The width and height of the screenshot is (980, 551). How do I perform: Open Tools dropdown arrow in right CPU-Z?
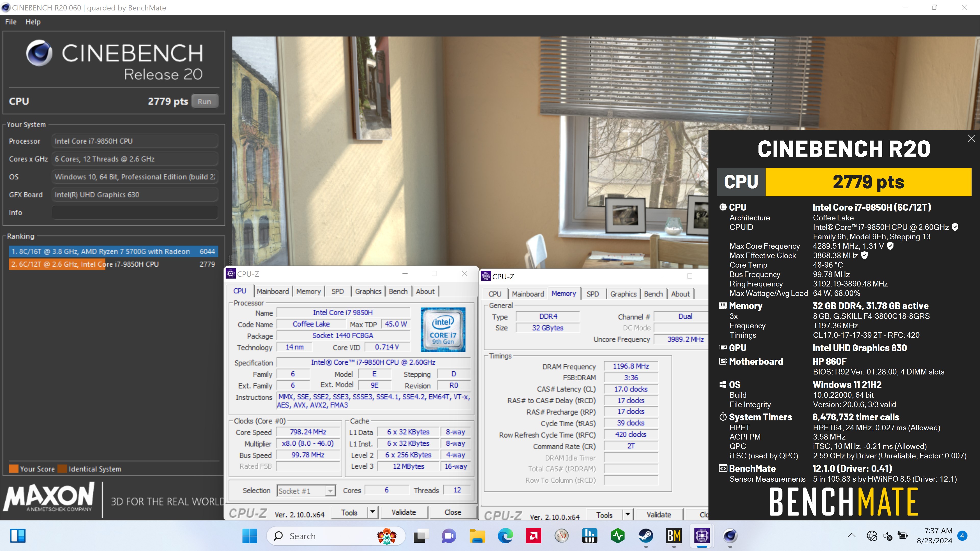pos(628,515)
